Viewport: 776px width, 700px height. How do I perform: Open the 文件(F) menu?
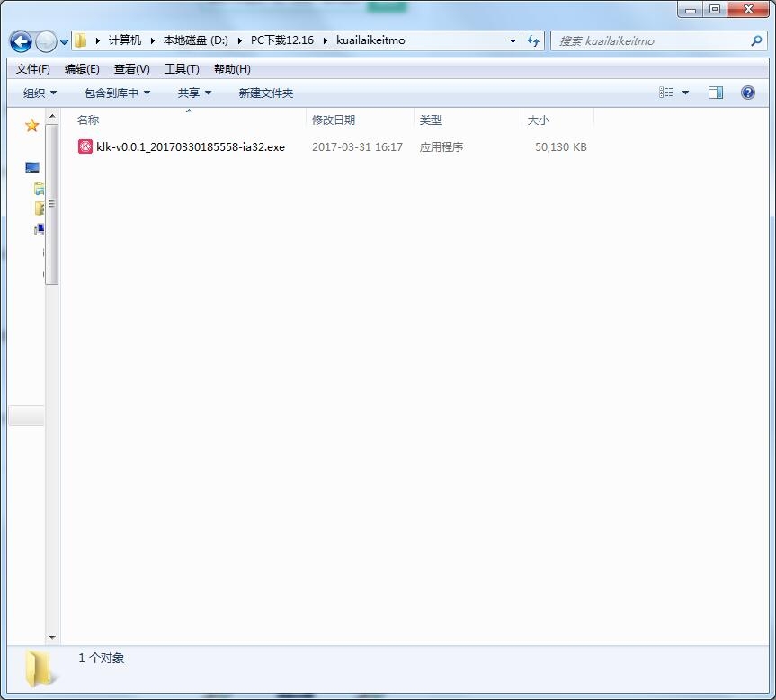(x=33, y=69)
